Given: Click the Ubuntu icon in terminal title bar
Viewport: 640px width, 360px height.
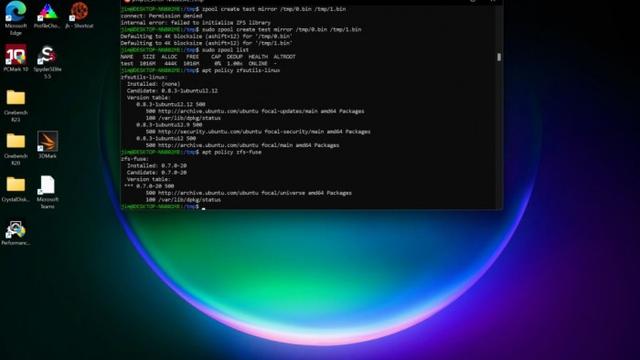Looking at the screenshot, I should 127,1.
